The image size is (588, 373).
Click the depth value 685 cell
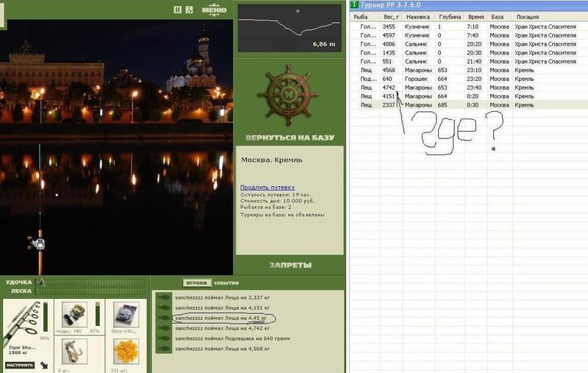(x=442, y=105)
